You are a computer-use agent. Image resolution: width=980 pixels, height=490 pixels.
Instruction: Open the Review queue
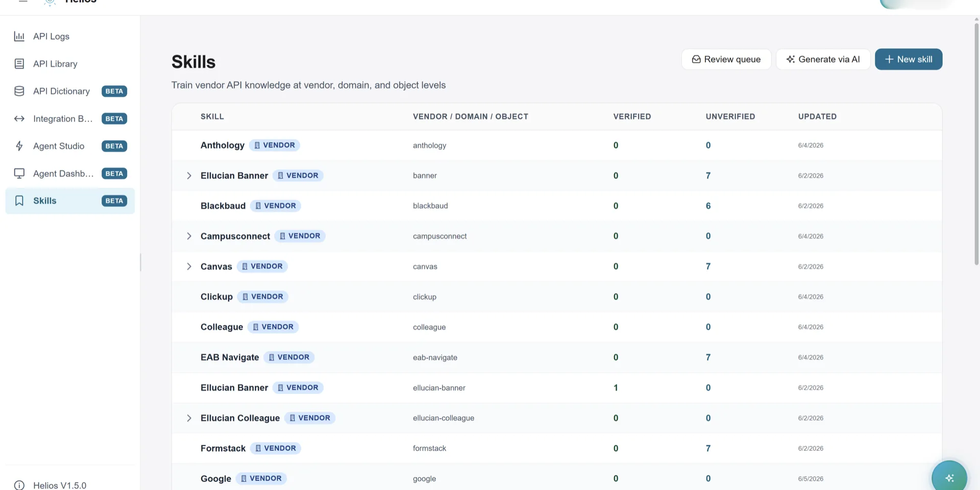726,59
